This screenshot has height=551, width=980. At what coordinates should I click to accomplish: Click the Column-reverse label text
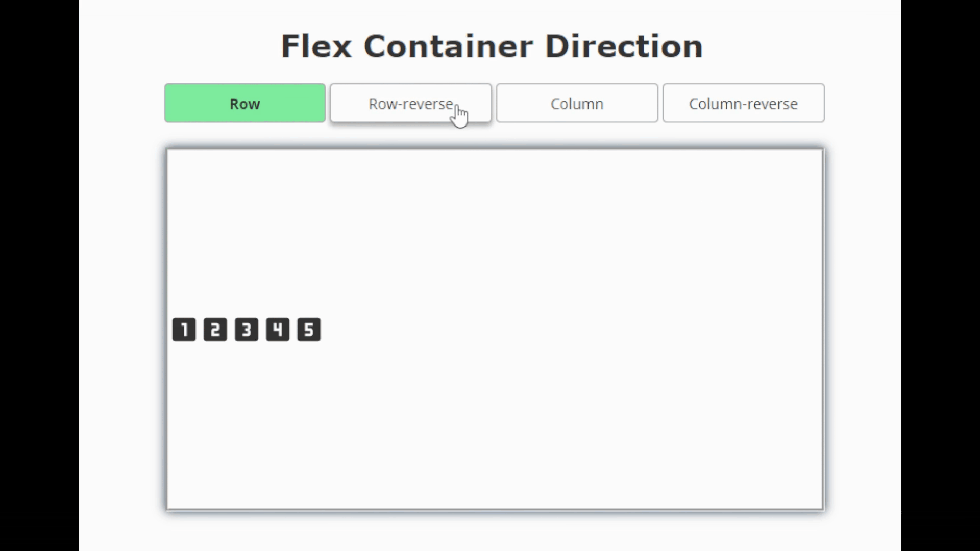click(x=743, y=104)
